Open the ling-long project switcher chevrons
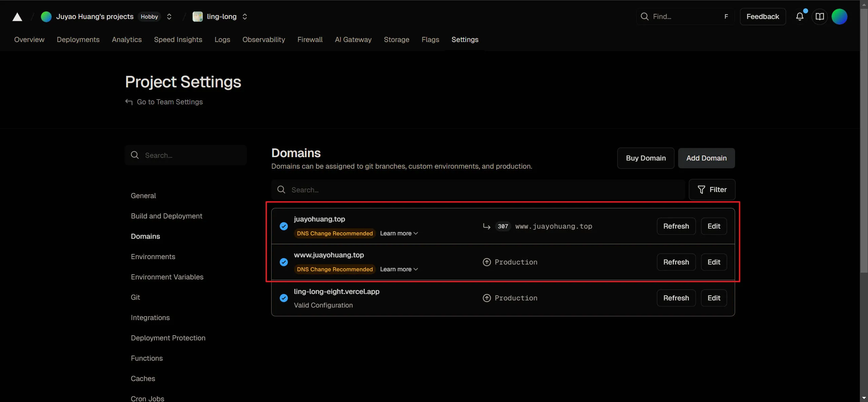The height and width of the screenshot is (402, 868). [245, 17]
